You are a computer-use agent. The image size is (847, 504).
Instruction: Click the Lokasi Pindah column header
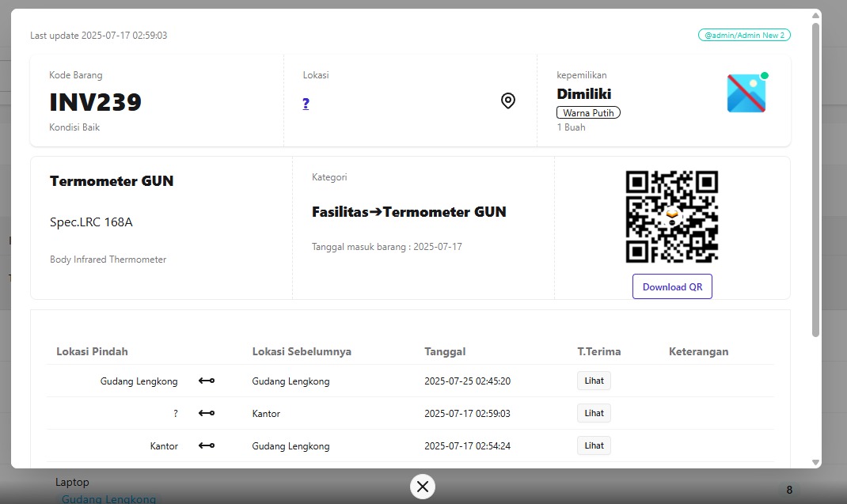pyautogui.click(x=93, y=351)
